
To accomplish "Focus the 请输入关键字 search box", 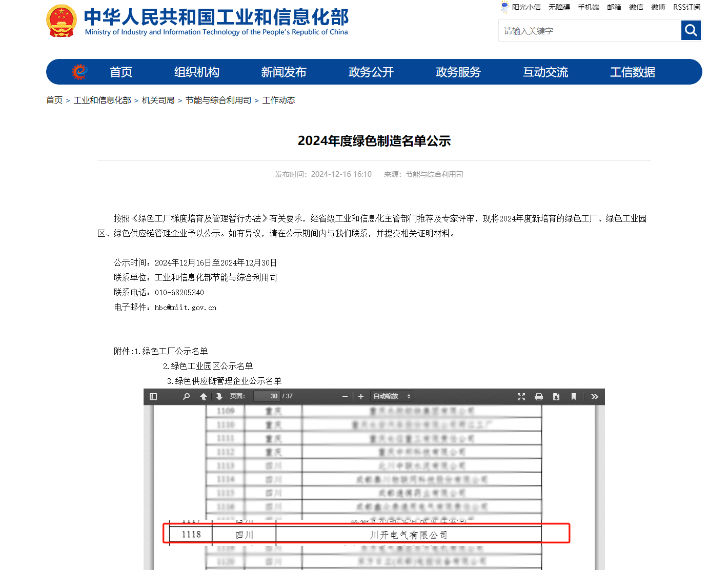I will coord(590,31).
